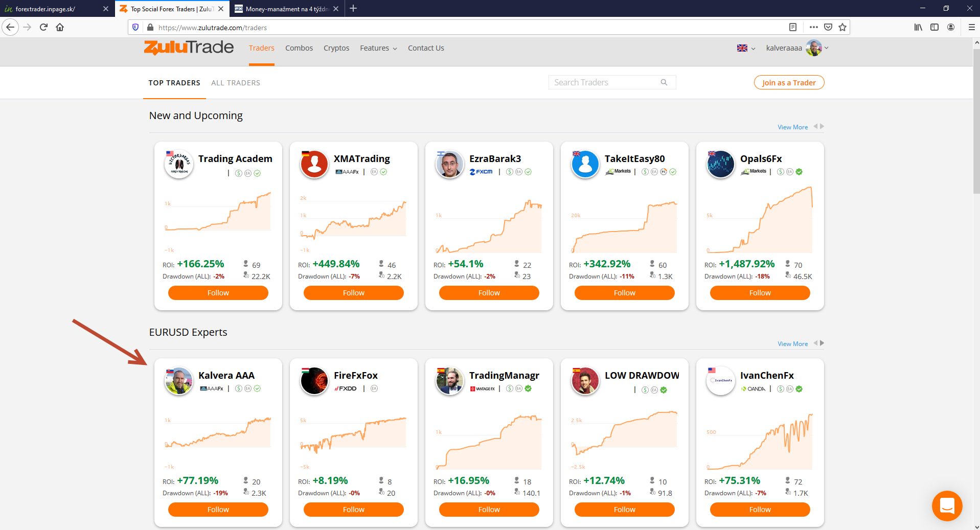The width and height of the screenshot is (980, 530).
Task: Reload the page with refresh icon
Action: click(43, 27)
